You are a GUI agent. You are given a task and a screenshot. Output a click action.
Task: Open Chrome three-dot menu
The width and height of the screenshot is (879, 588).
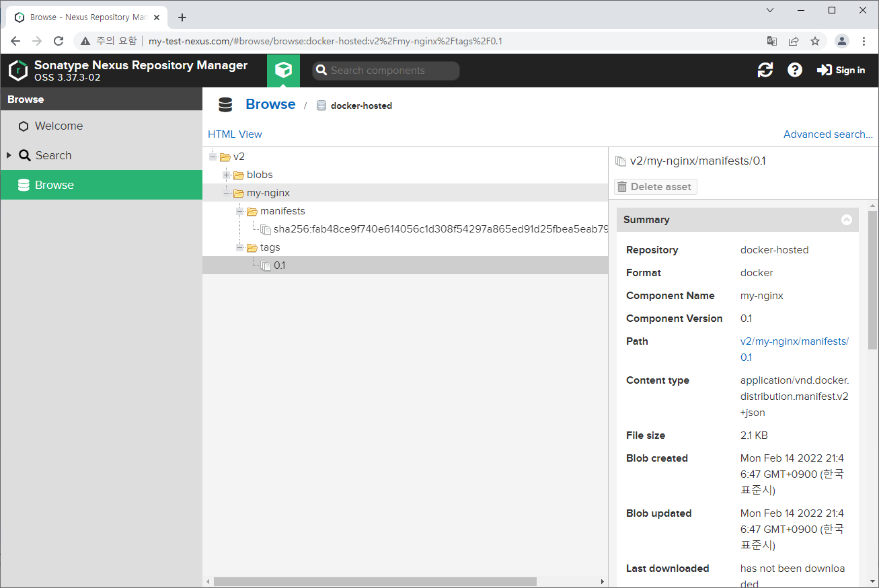click(x=864, y=41)
